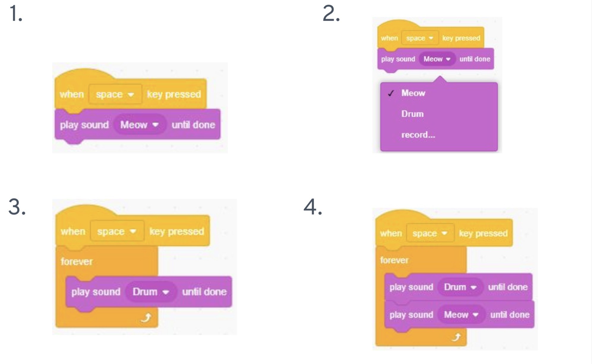Click the 'when' hat block in example 1
The height and width of the screenshot is (364, 592).
(72, 94)
